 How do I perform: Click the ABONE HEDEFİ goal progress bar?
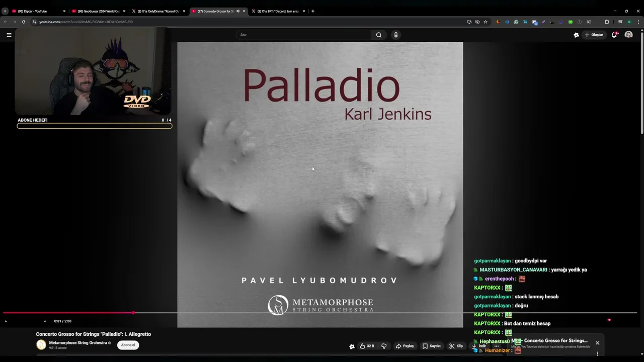click(x=95, y=126)
